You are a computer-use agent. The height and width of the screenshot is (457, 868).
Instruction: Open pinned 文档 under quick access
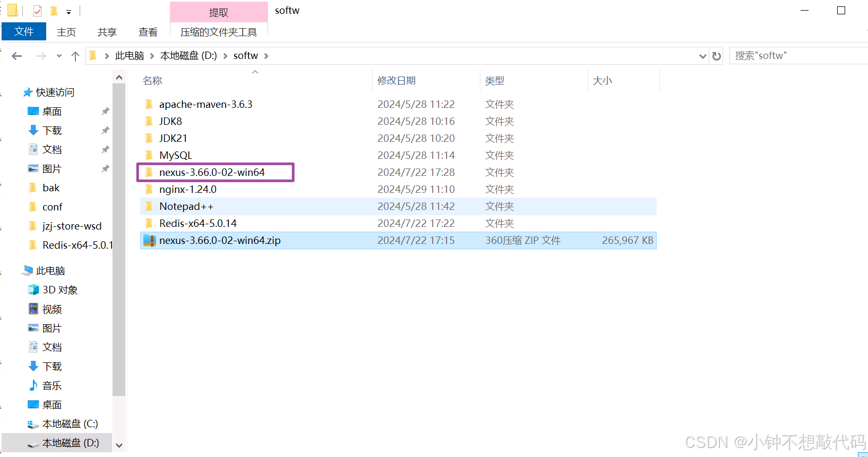click(x=52, y=150)
